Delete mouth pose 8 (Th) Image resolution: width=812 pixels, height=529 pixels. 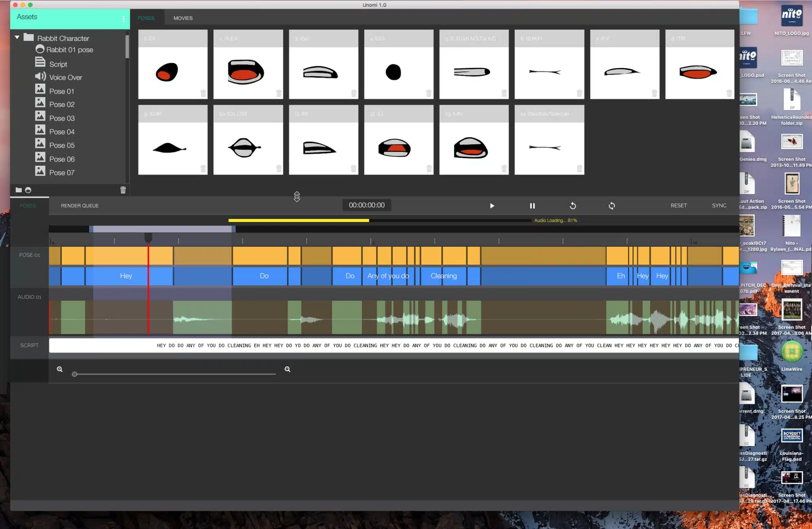pyautogui.click(x=729, y=93)
